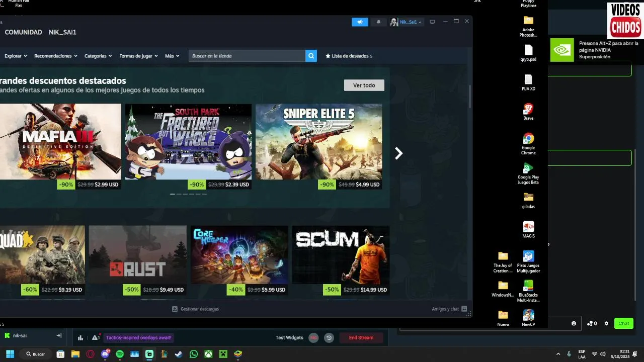This screenshot has width=644, height=362.
Task: Open the PIJA XD desktop file
Action: (x=528, y=83)
